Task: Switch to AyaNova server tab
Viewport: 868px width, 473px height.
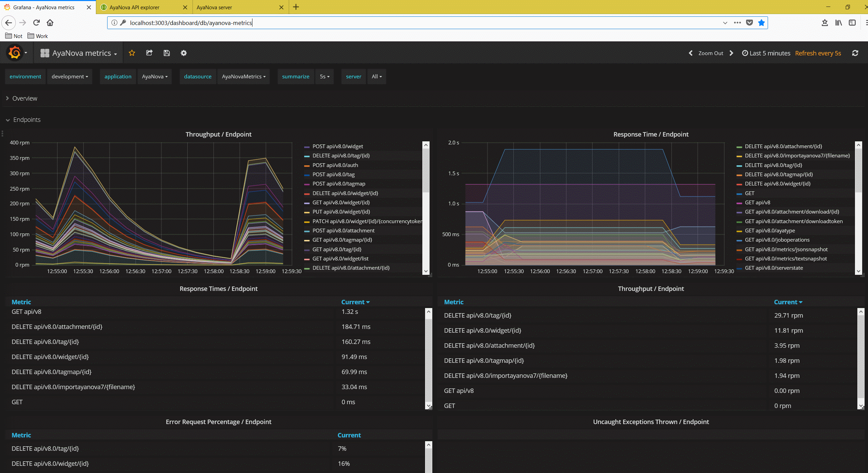Action: [241, 7]
